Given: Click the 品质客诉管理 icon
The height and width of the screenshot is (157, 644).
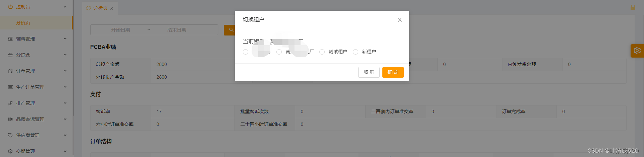Looking at the screenshot, I should pos(10,119).
